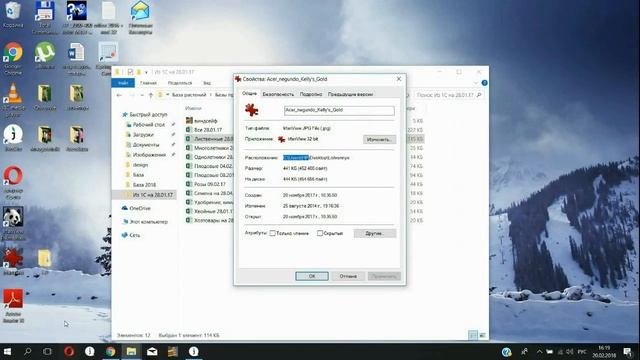The width and height of the screenshot is (640, 360).
Task: Open the Mail app on the taskbar
Action: pyautogui.click(x=152, y=351)
